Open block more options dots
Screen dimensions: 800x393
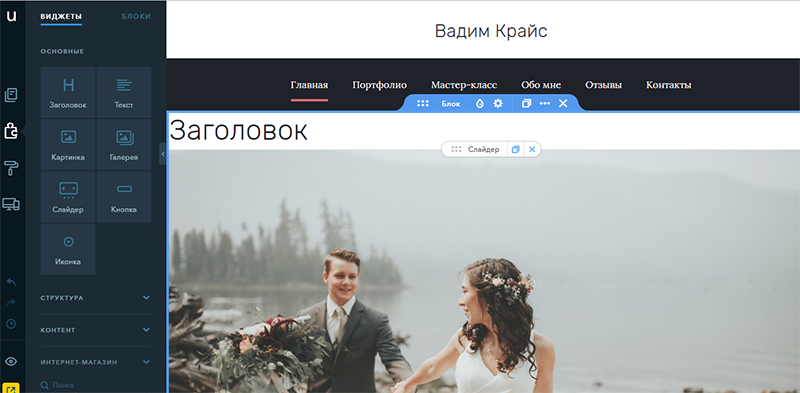[x=545, y=104]
